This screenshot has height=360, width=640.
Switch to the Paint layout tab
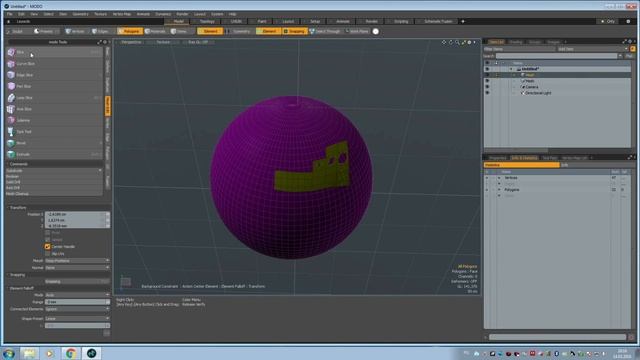pos(262,21)
